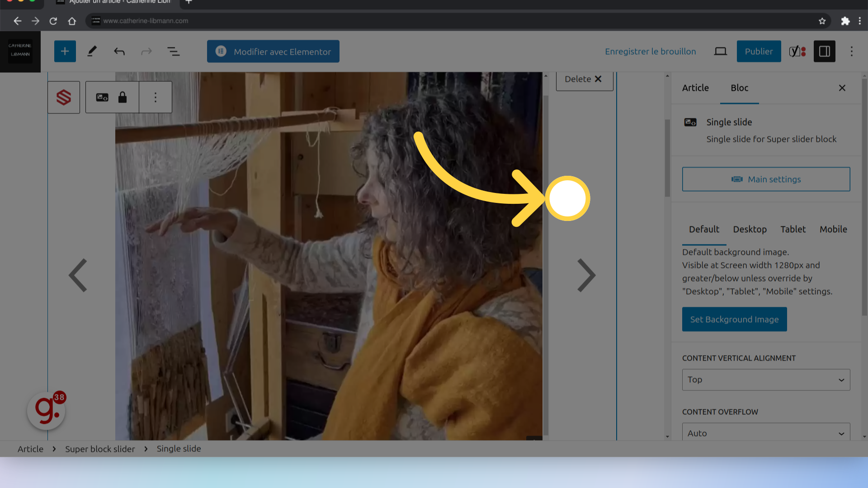Image resolution: width=868 pixels, height=488 pixels.
Task: Click the Super Slider block icon
Action: (x=64, y=97)
